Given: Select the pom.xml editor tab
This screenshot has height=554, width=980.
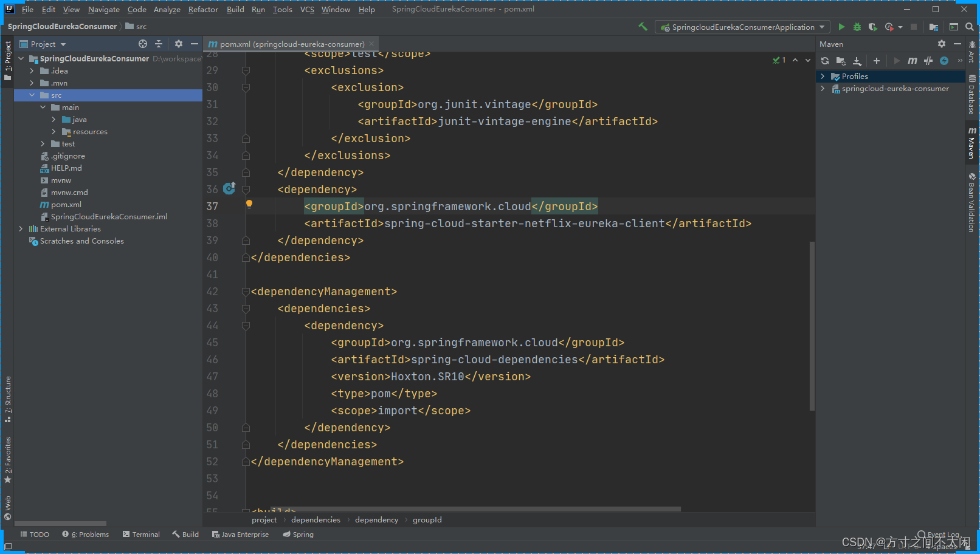Looking at the screenshot, I should point(292,44).
